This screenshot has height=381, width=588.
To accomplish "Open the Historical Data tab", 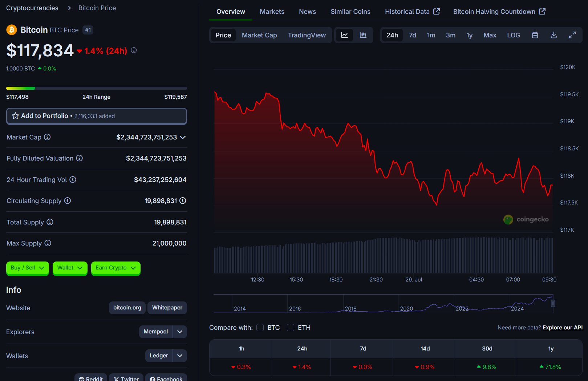I will pos(412,12).
